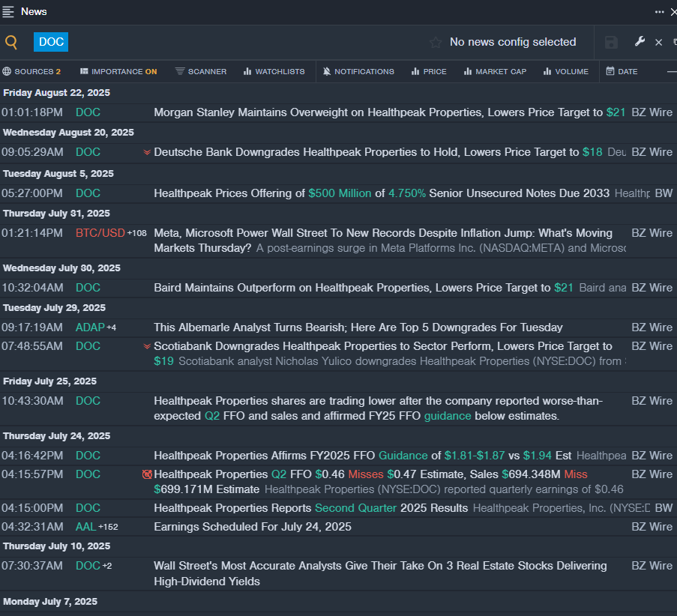Click BW source on the Second Quarter Results row
Image resolution: width=677 pixels, height=616 pixels.
click(664, 507)
